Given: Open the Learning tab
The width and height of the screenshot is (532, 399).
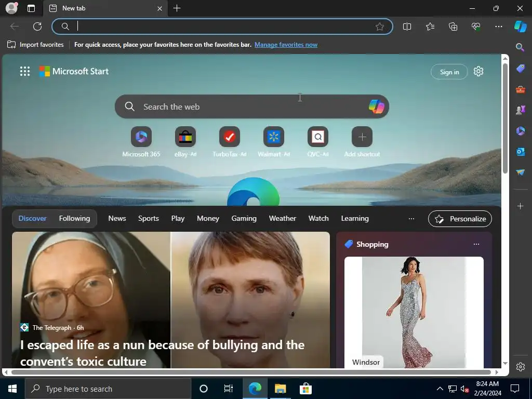Looking at the screenshot, I should tap(355, 219).
